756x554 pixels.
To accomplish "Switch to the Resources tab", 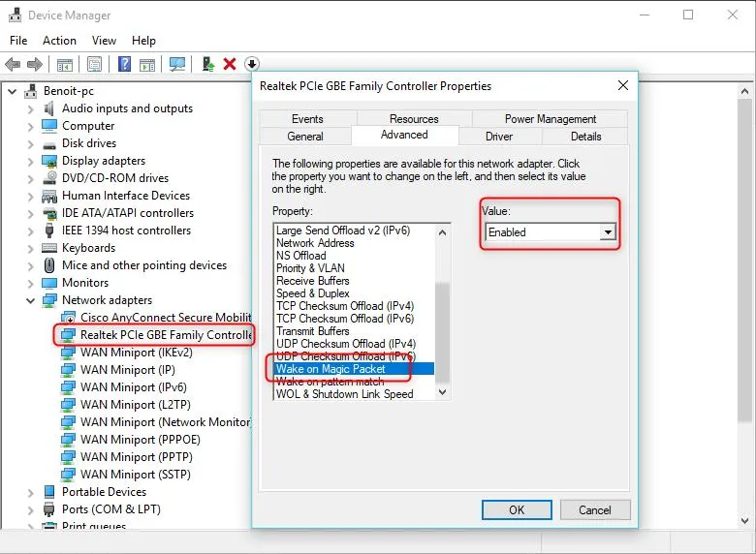I will (x=414, y=118).
